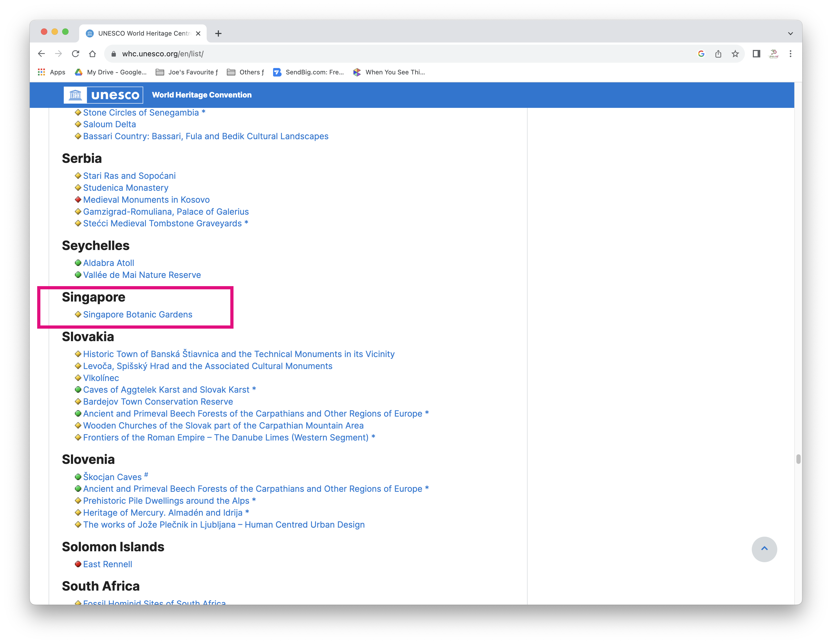Click green circle beside Aldabra Atoll
The height and width of the screenshot is (644, 832).
(x=78, y=262)
